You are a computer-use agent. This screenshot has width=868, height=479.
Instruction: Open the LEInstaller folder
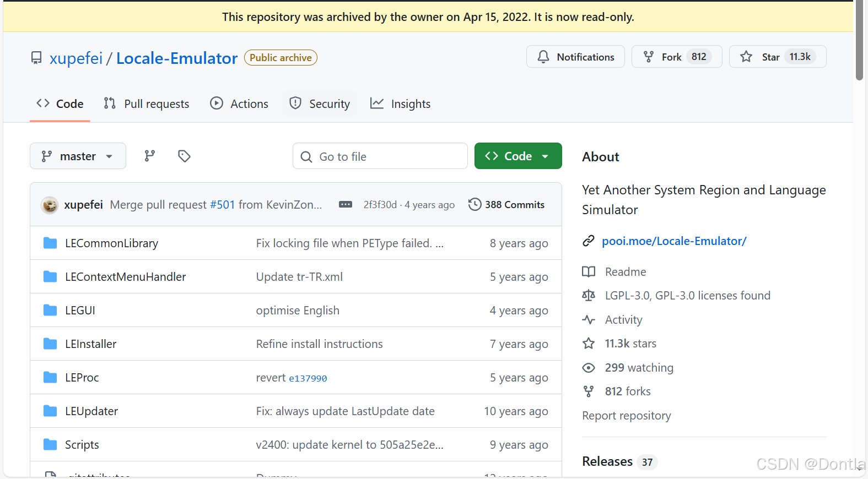pos(91,344)
